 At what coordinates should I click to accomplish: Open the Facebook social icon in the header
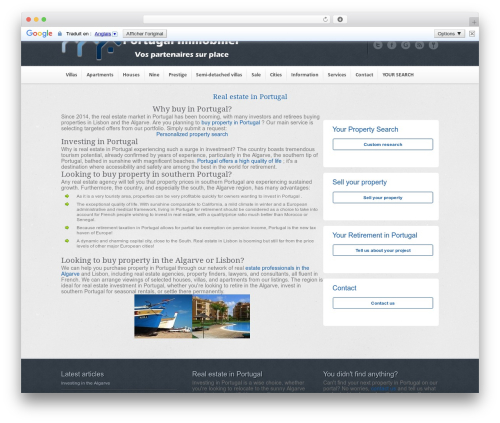(x=392, y=45)
